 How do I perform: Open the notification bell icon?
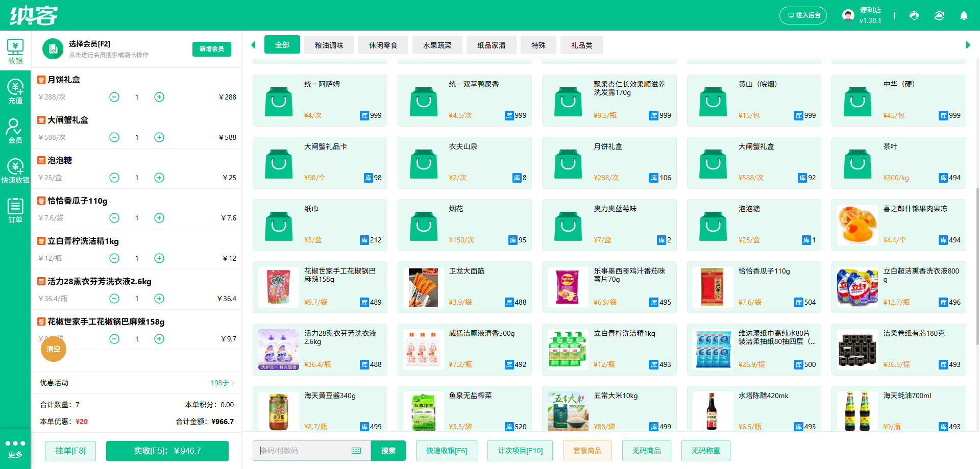coord(964,15)
